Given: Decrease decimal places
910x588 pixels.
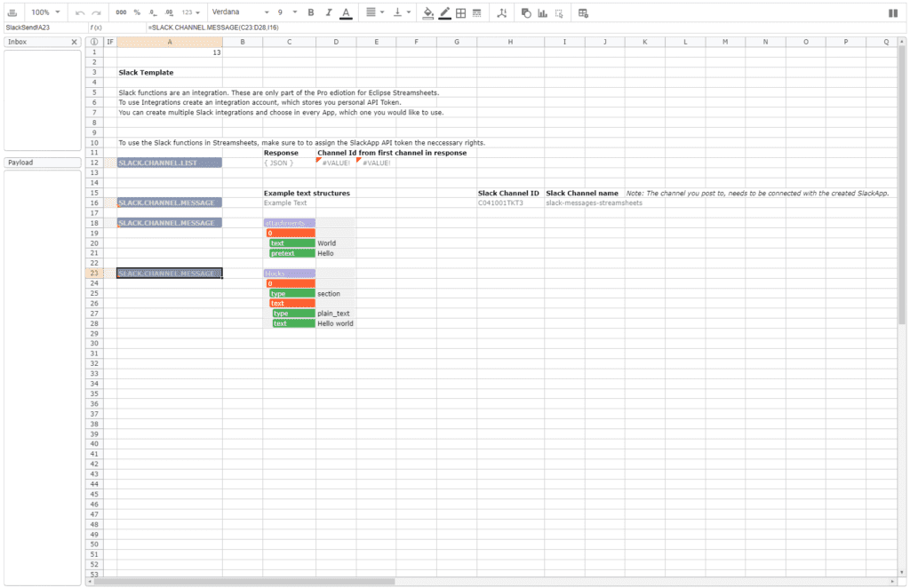Looking at the screenshot, I should (x=153, y=12).
